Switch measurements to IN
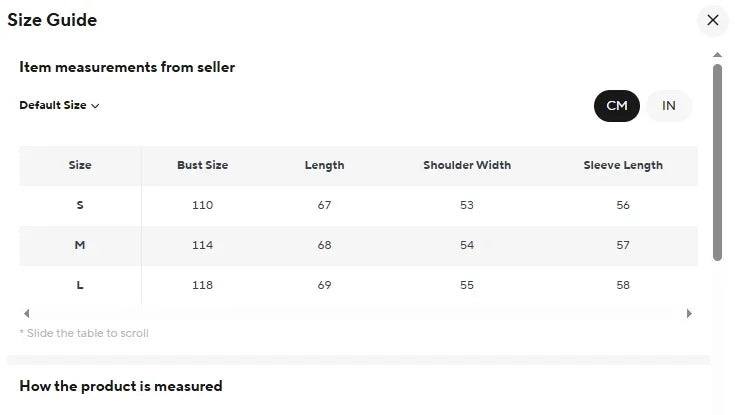Viewport: 735px width, 415px height. (x=668, y=106)
